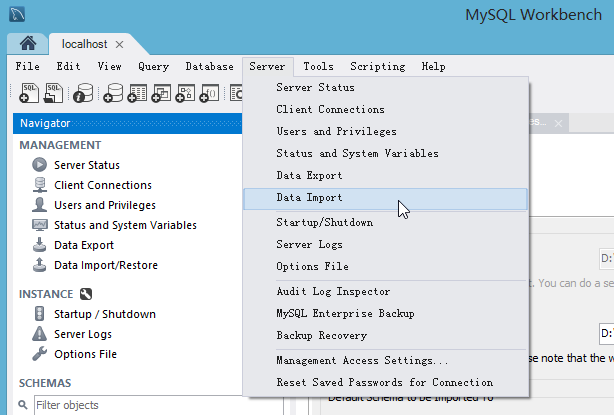
Task: Click the Data Import/Restore upload icon
Action: tap(40, 265)
